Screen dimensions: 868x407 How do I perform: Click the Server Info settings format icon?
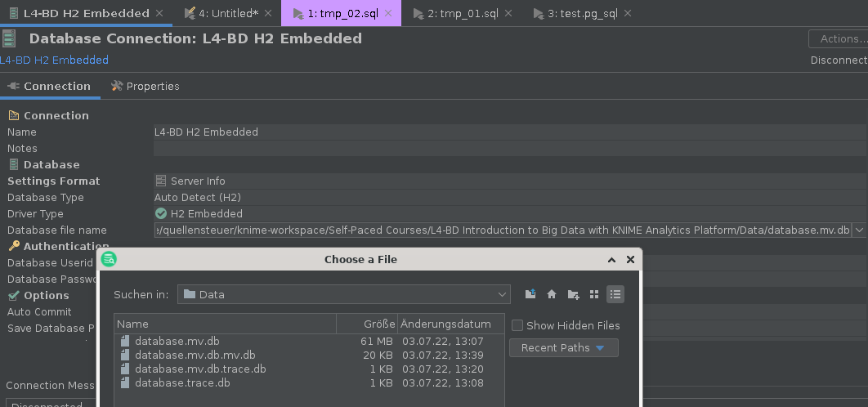160,181
